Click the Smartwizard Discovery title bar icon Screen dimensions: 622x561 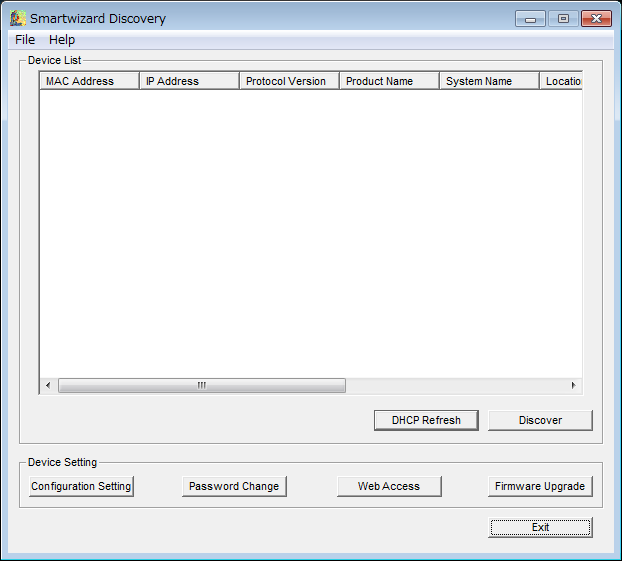click(x=18, y=18)
